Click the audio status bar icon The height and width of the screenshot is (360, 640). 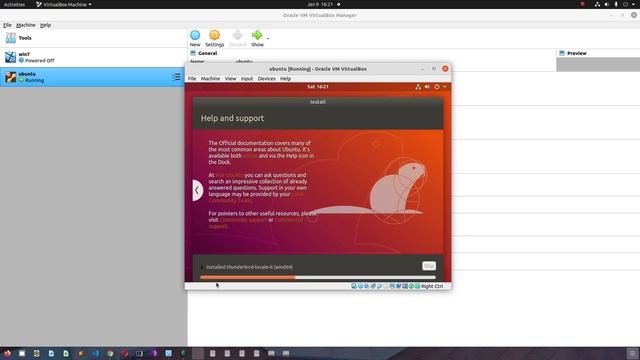click(x=367, y=286)
